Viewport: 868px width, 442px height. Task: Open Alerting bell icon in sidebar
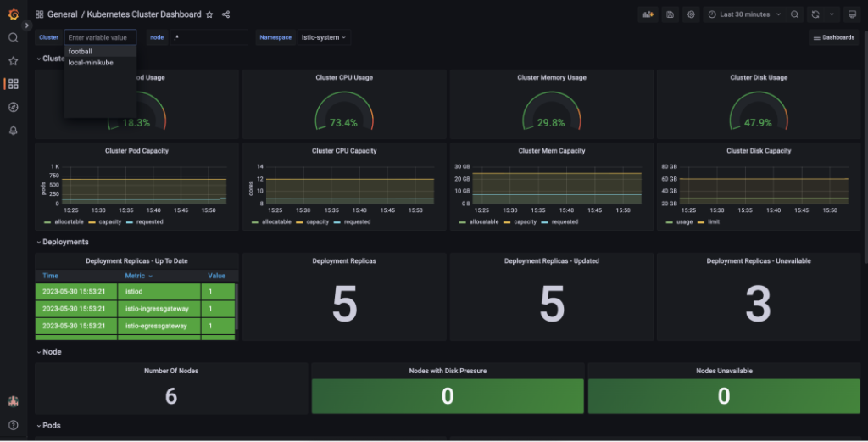point(13,130)
